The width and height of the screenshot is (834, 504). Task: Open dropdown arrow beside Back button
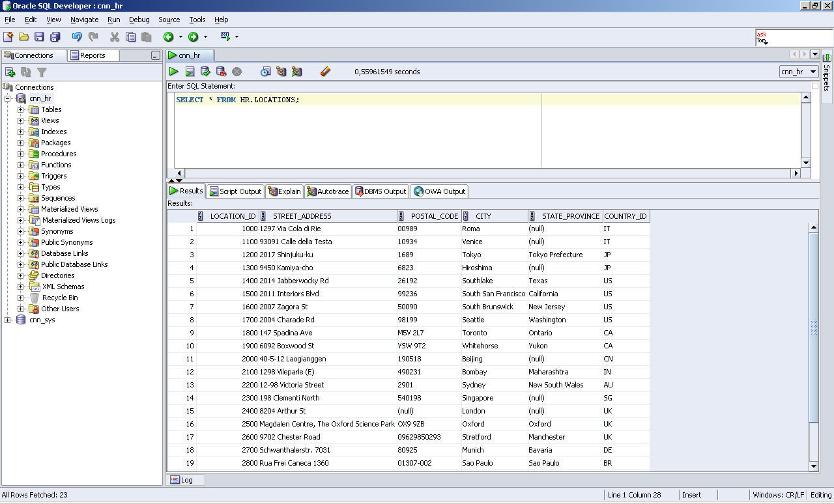pos(180,37)
